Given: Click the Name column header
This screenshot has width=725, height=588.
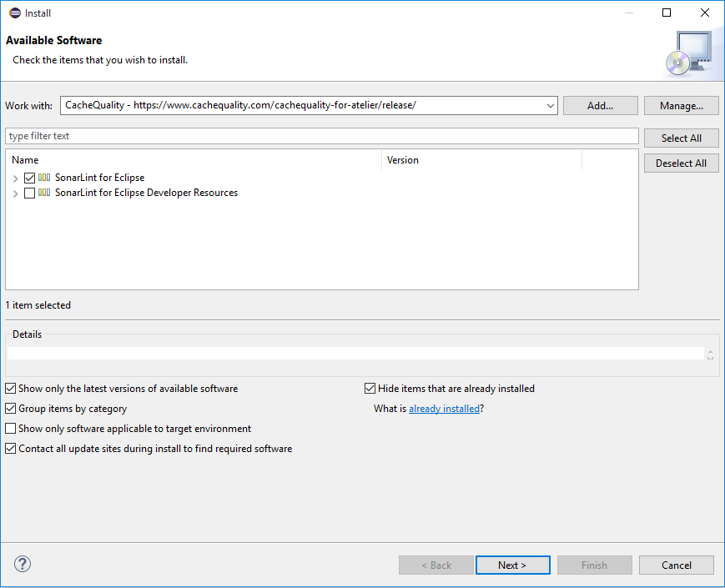Looking at the screenshot, I should click(x=194, y=160).
